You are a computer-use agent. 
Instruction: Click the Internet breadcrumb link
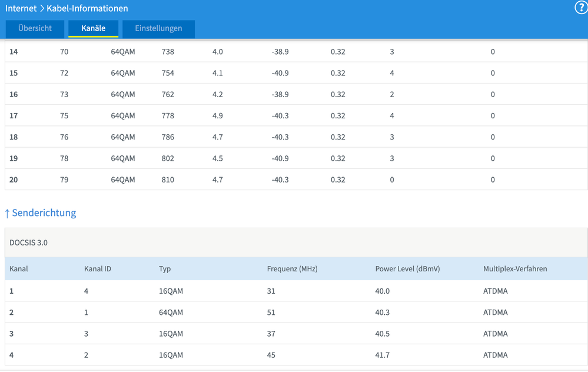[21, 8]
